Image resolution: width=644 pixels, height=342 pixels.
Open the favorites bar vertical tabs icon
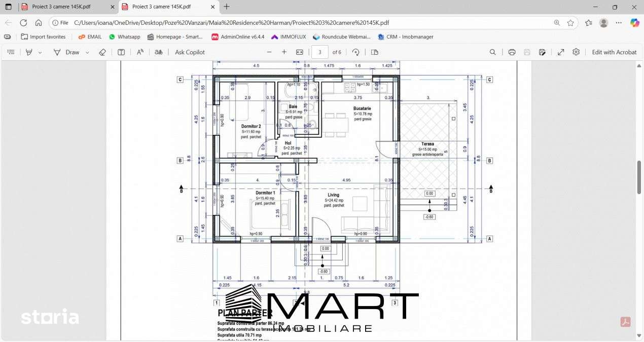tap(7, 37)
